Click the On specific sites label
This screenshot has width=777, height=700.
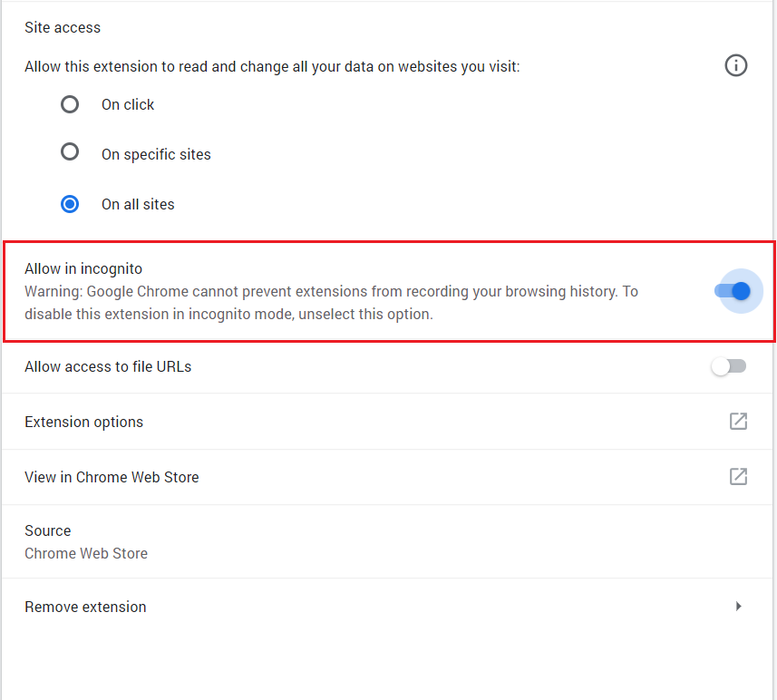pyautogui.click(x=156, y=155)
